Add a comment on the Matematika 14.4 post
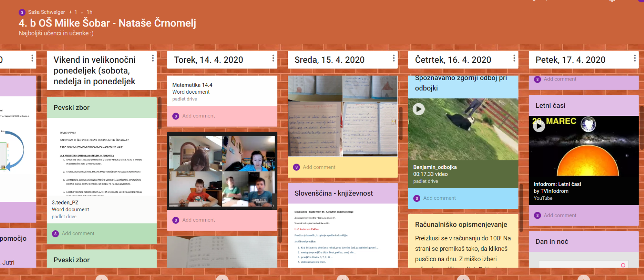 point(199,116)
